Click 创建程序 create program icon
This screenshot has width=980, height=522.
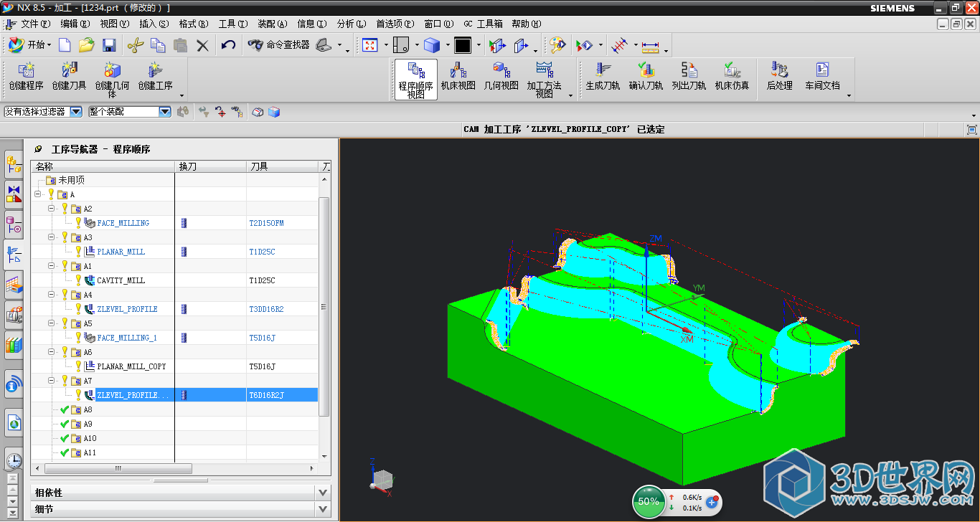click(27, 77)
